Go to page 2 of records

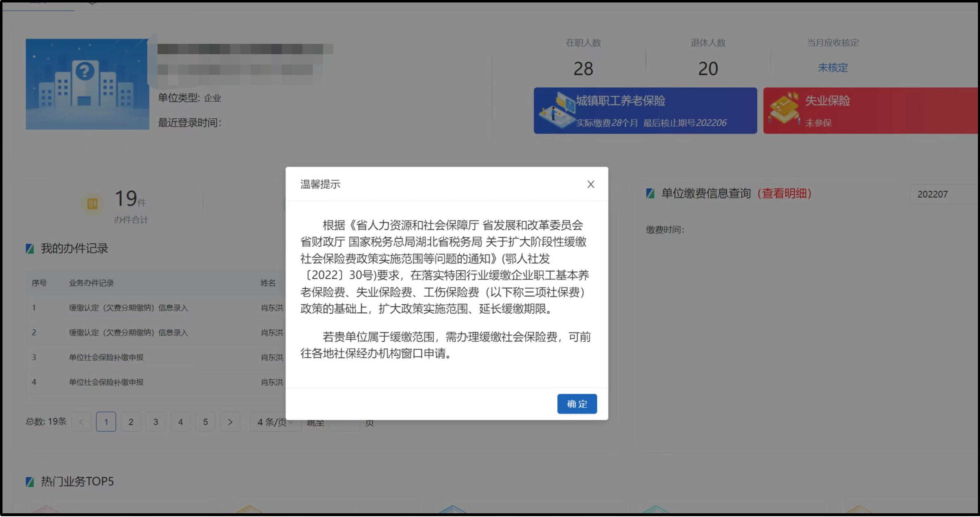click(131, 422)
